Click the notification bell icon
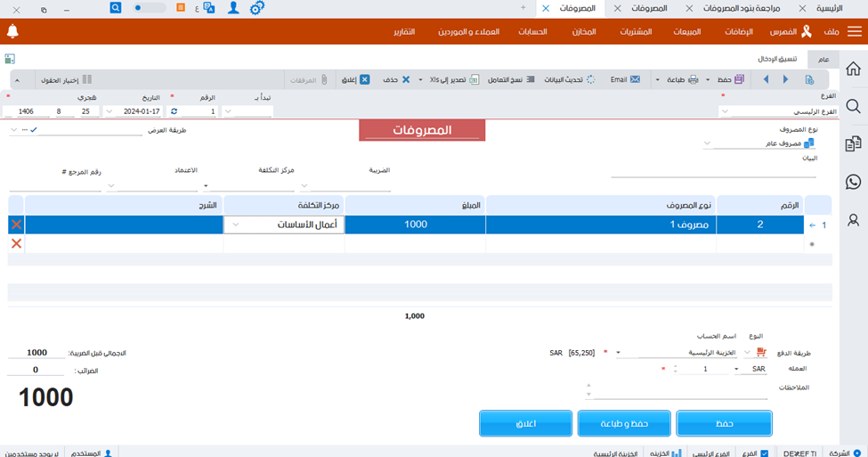Screen dimensions: 868x457 click(12, 32)
